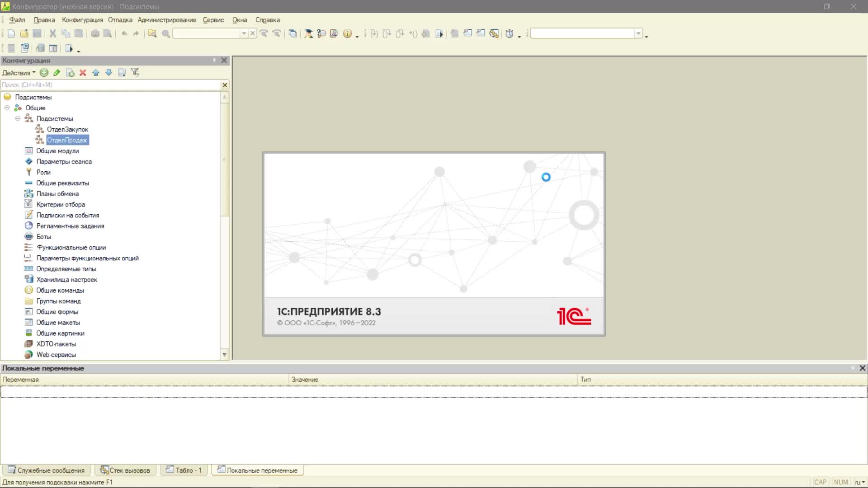
Task: Click the About info icon
Action: (x=347, y=33)
